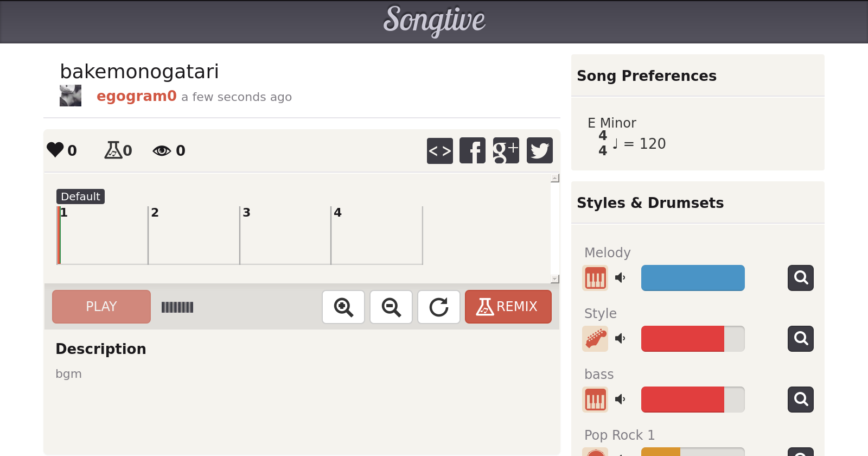Open the bass search magnifier button

point(801,400)
